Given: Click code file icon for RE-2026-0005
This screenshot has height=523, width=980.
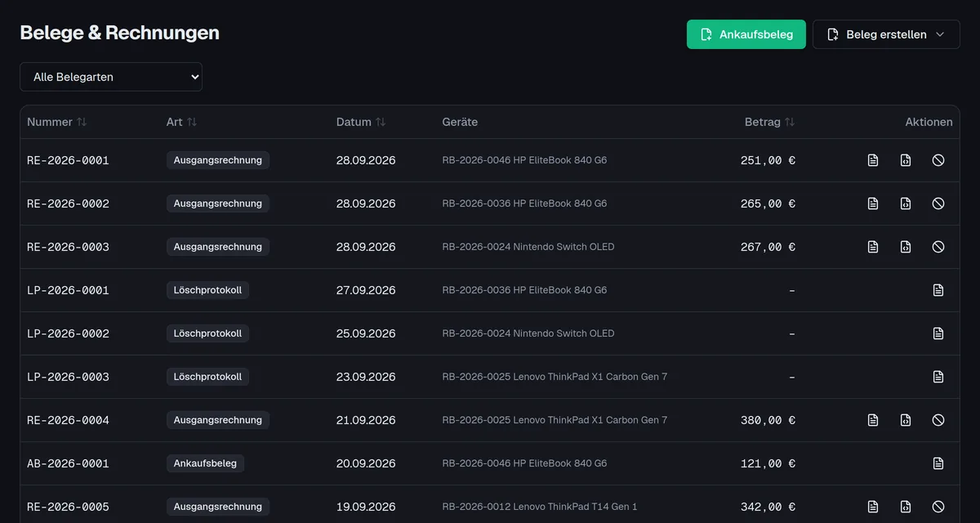Looking at the screenshot, I should pos(906,507).
